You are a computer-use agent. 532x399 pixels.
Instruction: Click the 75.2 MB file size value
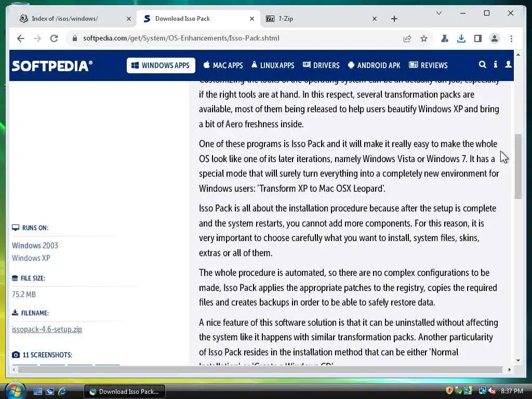[x=24, y=295]
